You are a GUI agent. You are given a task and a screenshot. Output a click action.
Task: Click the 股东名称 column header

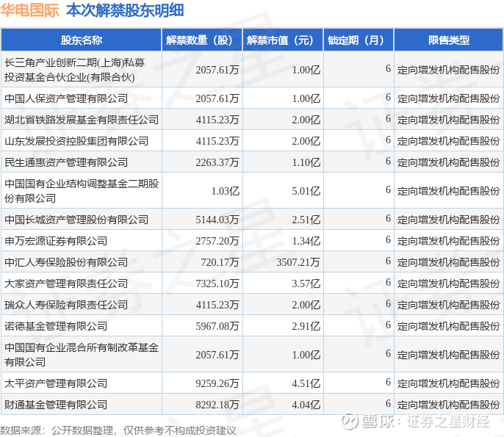pos(82,40)
